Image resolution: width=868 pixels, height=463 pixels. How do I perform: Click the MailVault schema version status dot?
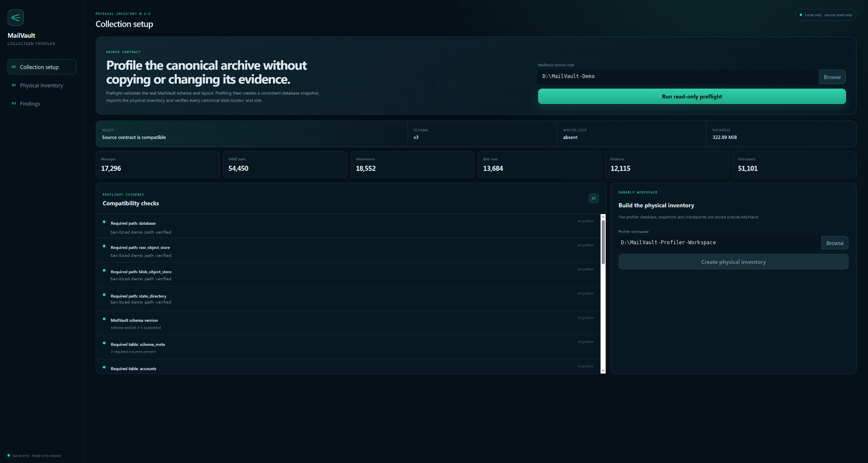pyautogui.click(x=104, y=319)
